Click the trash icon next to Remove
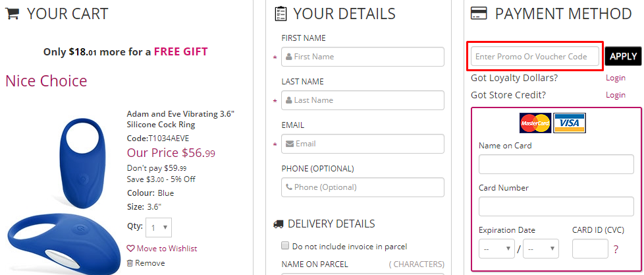The height and width of the screenshot is (275, 644). click(x=130, y=263)
